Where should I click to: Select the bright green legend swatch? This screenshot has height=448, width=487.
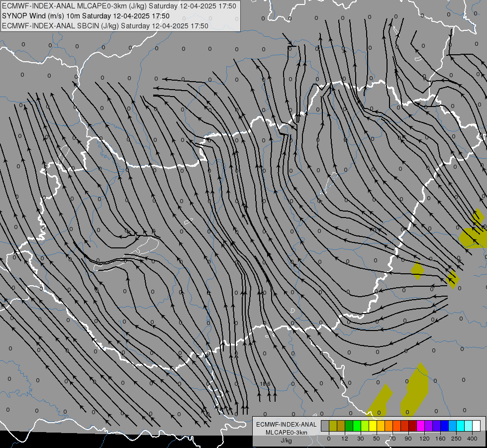coord(357,426)
